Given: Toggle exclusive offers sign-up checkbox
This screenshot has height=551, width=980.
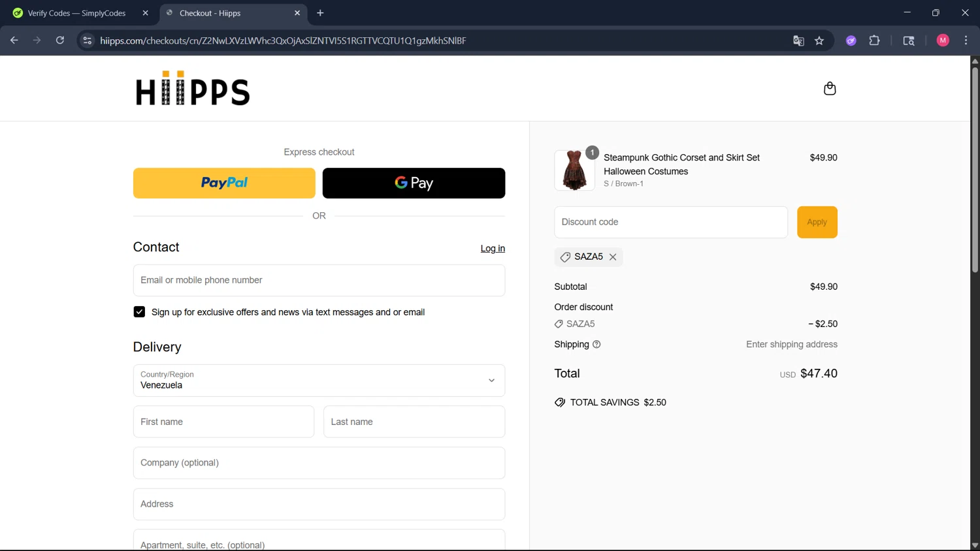Looking at the screenshot, I should [139, 312].
